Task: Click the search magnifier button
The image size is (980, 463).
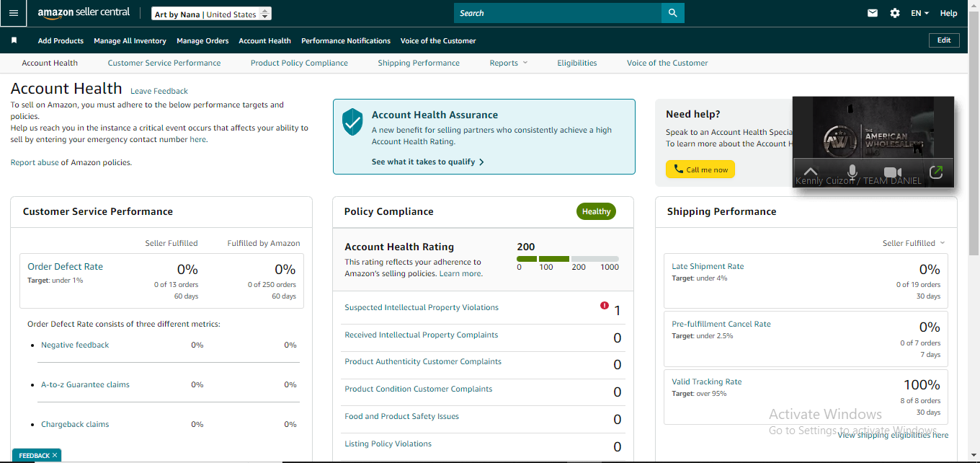Action: [x=673, y=13]
